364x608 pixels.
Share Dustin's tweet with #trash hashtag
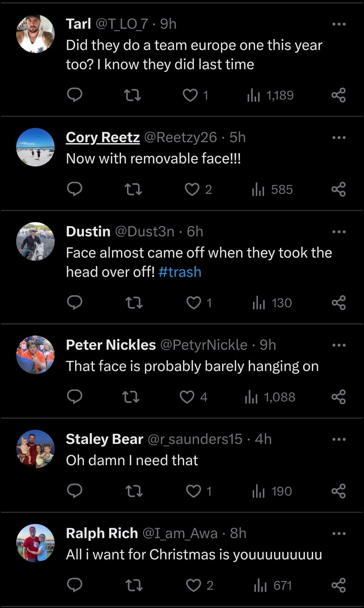[339, 302]
